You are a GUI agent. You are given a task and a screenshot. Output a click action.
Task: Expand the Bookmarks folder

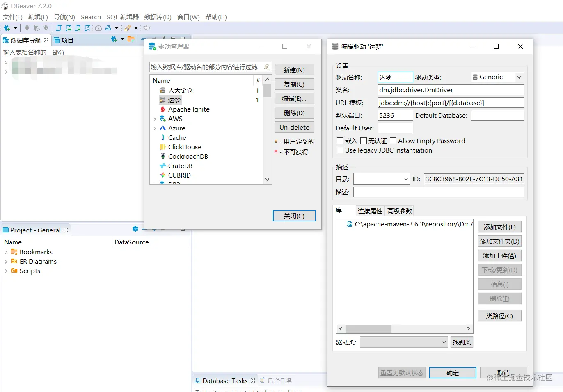[x=6, y=252]
